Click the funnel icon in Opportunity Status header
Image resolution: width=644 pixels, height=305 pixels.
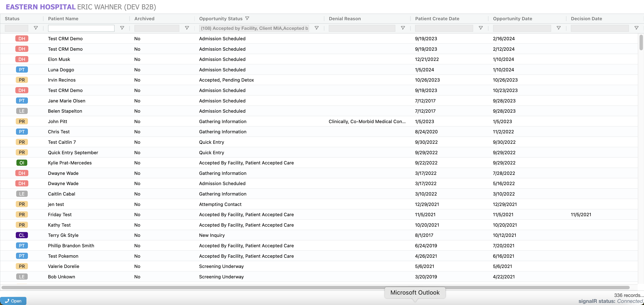pos(247,18)
